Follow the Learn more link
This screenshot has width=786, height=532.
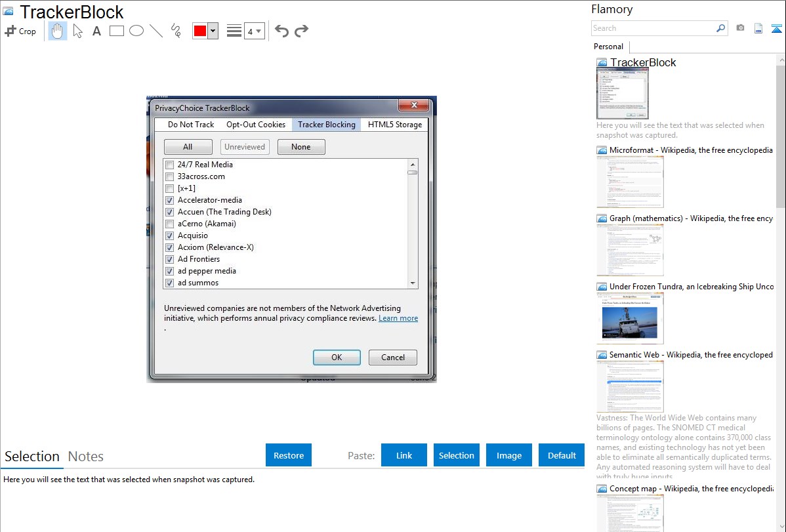[x=398, y=318]
